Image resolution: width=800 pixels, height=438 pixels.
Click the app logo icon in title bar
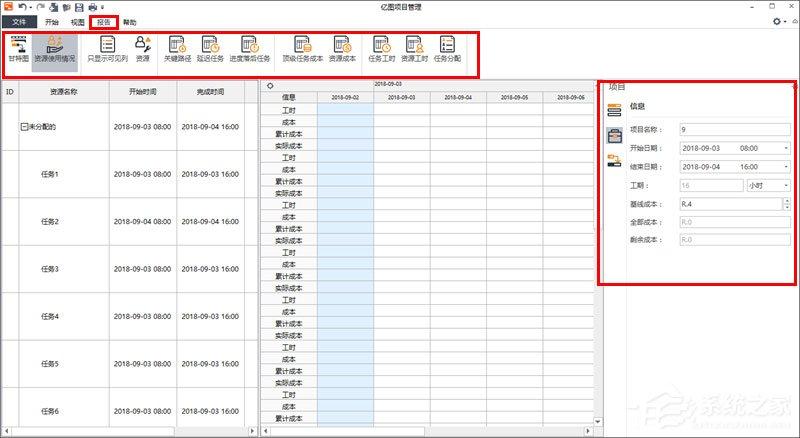(8, 7)
